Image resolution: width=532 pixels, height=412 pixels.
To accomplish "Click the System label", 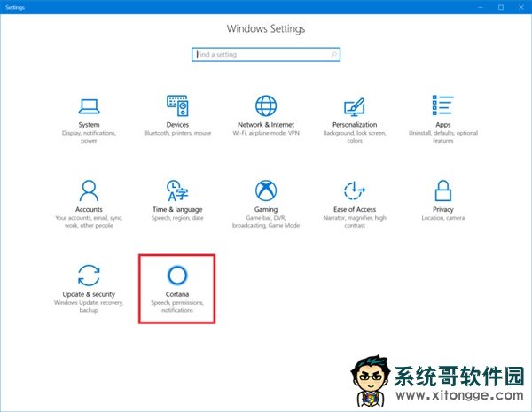I will pyautogui.click(x=89, y=125).
